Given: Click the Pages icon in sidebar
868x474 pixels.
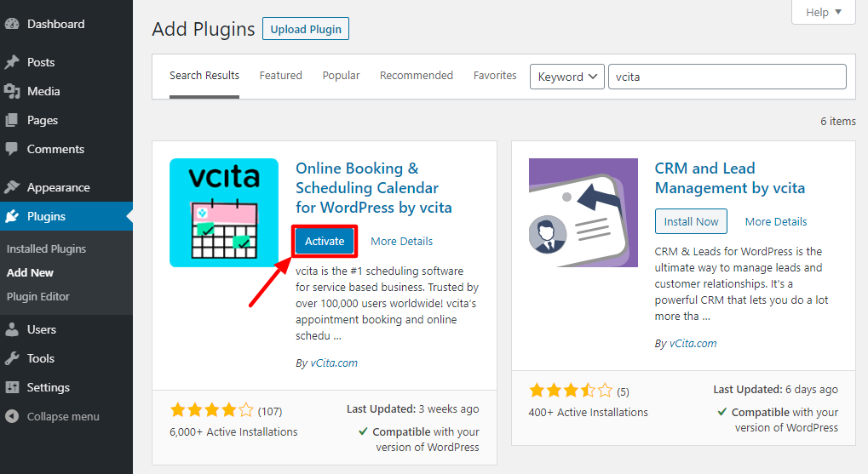Looking at the screenshot, I should [x=12, y=120].
